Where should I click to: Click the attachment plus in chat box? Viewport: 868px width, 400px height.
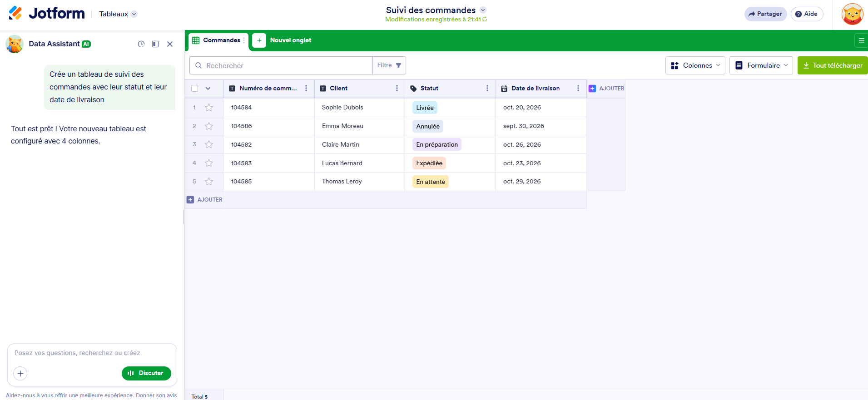tap(20, 373)
